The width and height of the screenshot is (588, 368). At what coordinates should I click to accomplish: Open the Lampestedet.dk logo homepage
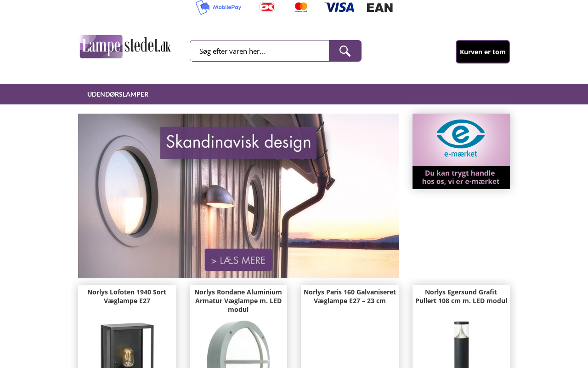(125, 46)
